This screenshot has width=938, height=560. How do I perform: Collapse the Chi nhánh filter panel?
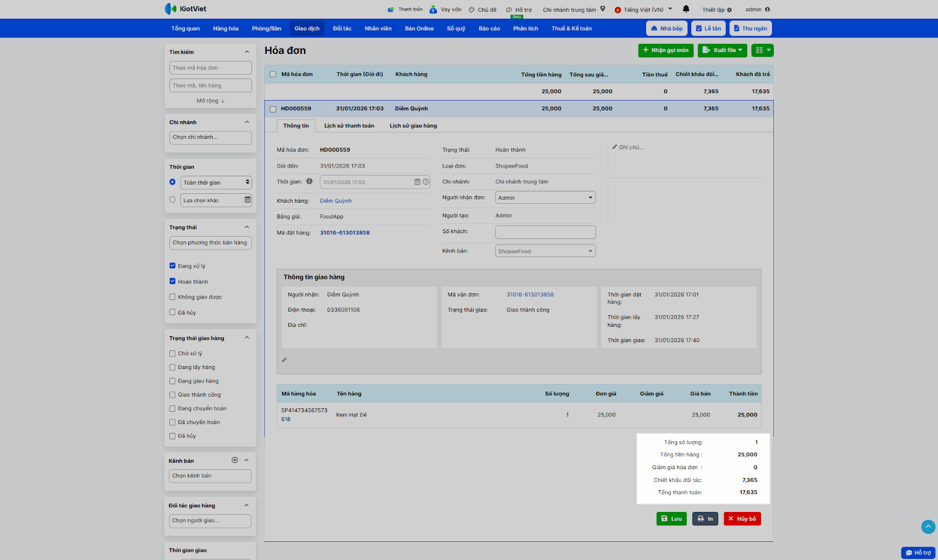[247, 122]
